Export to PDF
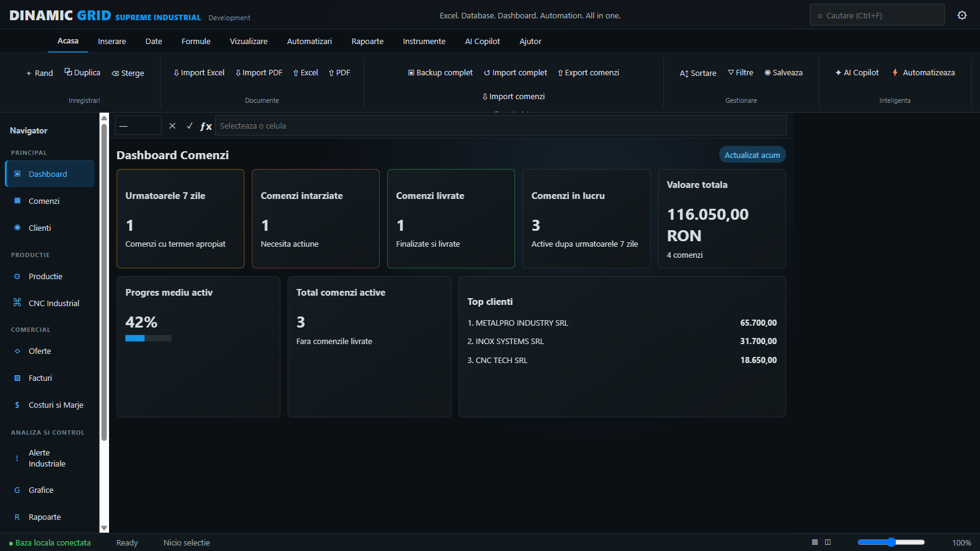This screenshot has height=551, width=980. (339, 72)
